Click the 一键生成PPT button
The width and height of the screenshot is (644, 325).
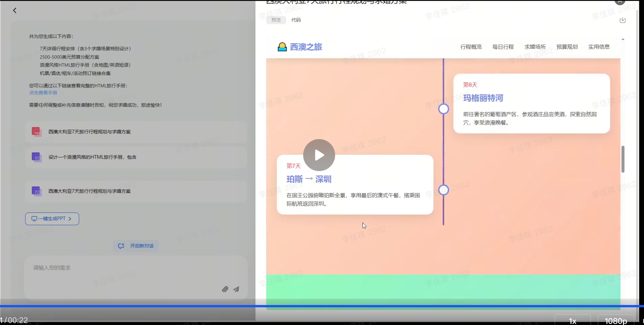coord(52,219)
